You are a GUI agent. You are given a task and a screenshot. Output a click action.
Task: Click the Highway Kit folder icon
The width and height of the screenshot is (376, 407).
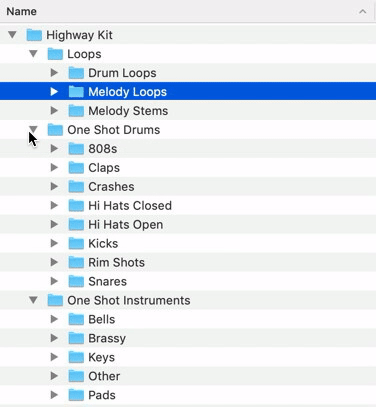[34, 35]
